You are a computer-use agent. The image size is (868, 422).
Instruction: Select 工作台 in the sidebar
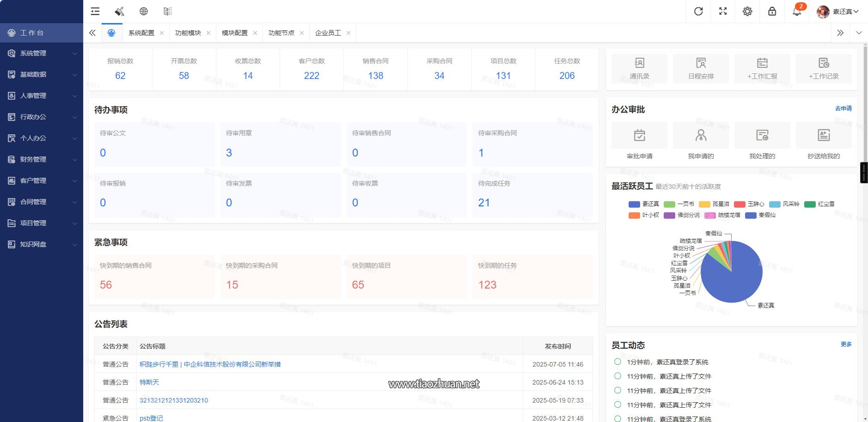[x=42, y=33]
